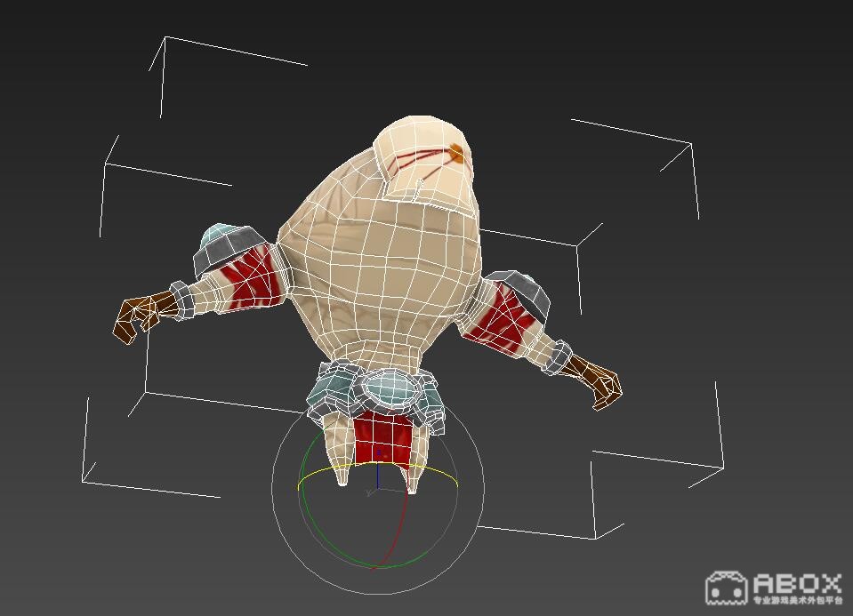Click the oval belt buckle at the waist
Screen dimensions: 853x616
point(388,390)
